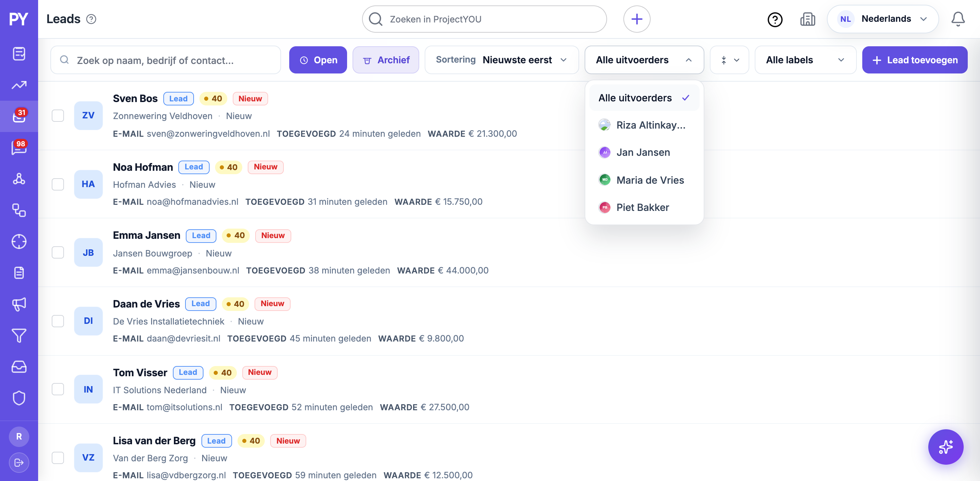Open the tasks checklist sidebar icon
The height and width of the screenshot is (481, 980).
[x=19, y=54]
